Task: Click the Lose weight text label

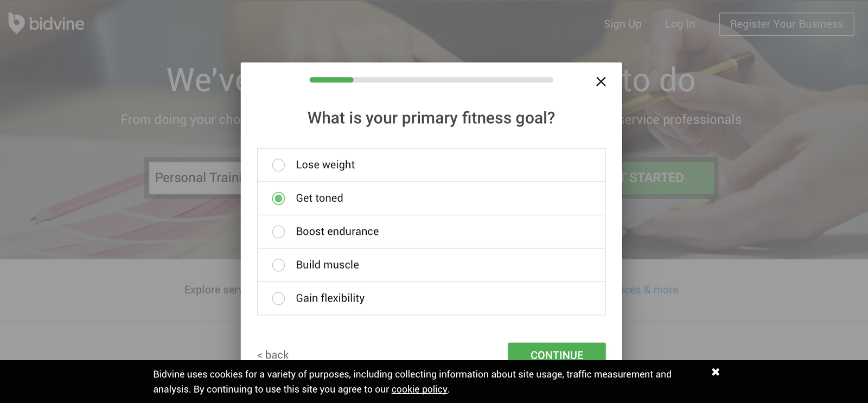Action: click(x=325, y=165)
